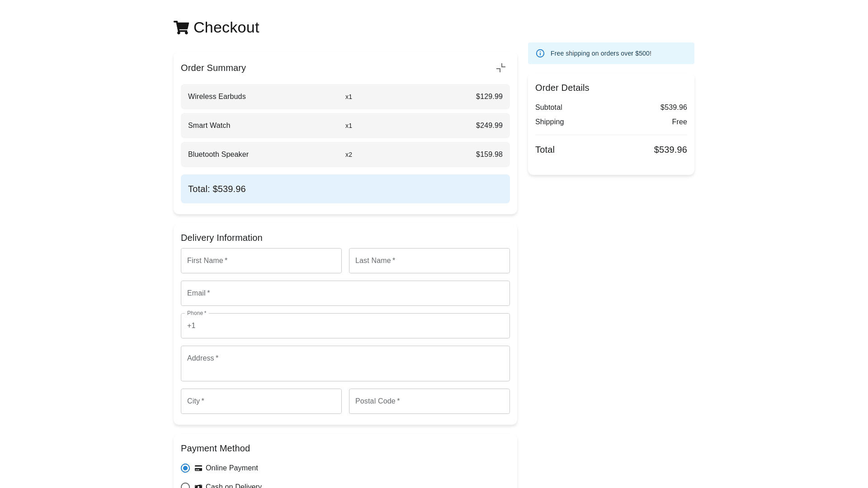Click the Order Details total amount

point(670,150)
